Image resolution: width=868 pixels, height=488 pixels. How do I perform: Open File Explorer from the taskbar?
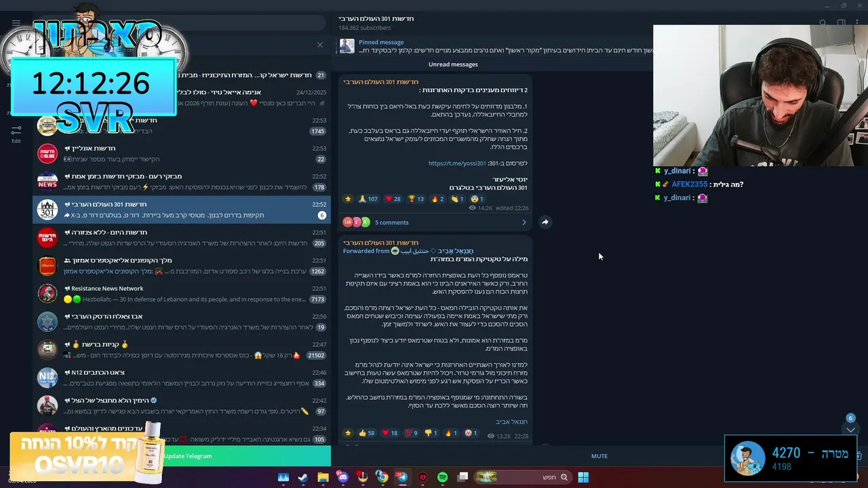323,477
